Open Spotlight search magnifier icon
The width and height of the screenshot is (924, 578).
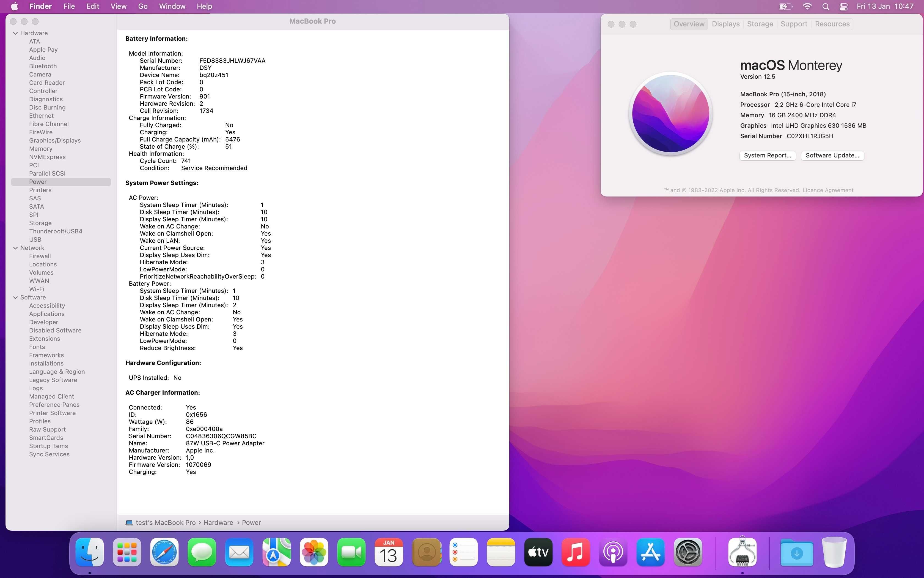coord(826,7)
